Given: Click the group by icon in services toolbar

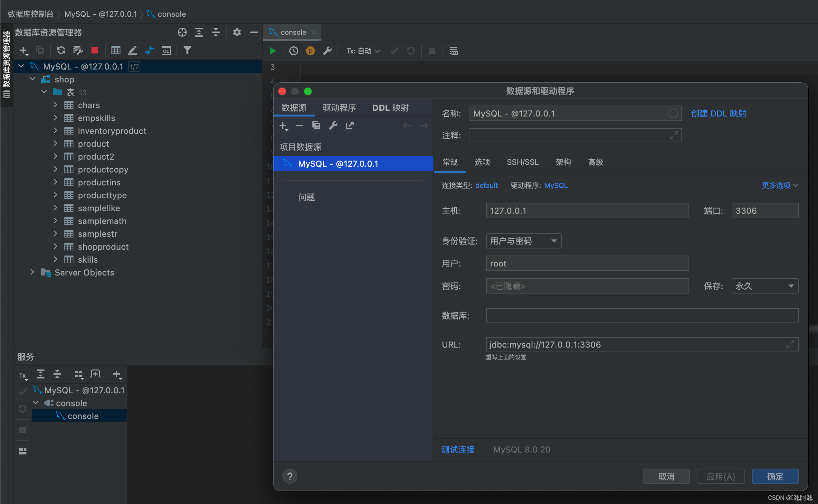Looking at the screenshot, I should (79, 374).
